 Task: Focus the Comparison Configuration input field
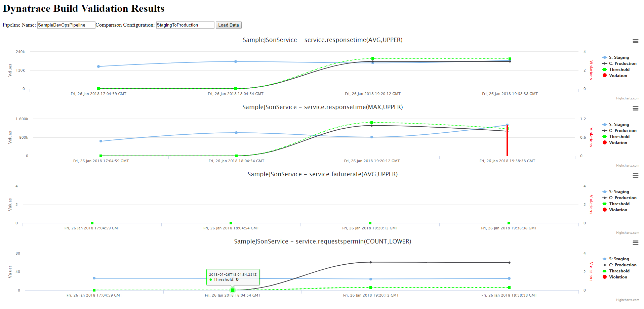[185, 25]
